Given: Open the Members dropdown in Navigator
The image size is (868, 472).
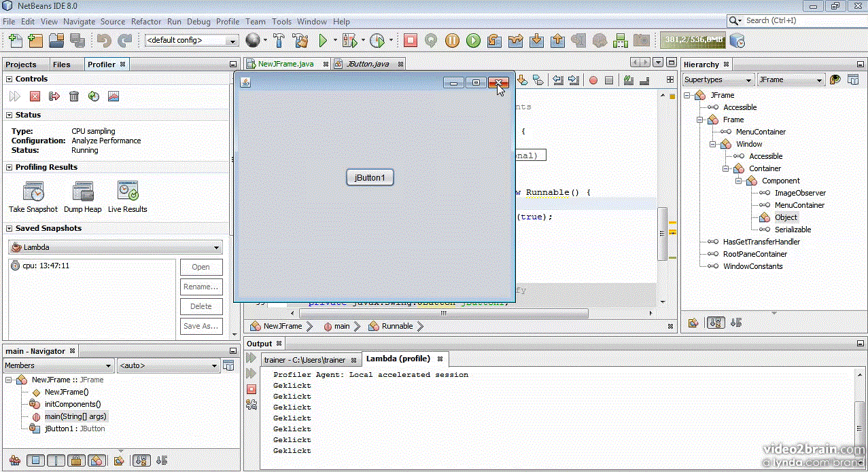Looking at the screenshot, I should tap(58, 365).
